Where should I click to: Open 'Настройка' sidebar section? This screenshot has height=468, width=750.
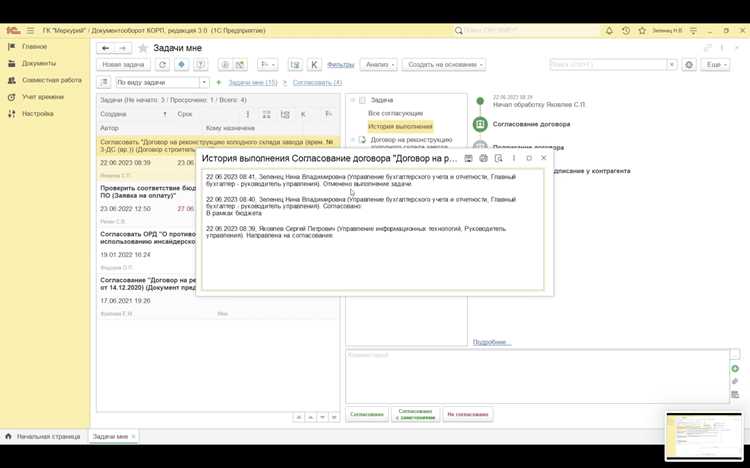(x=37, y=114)
